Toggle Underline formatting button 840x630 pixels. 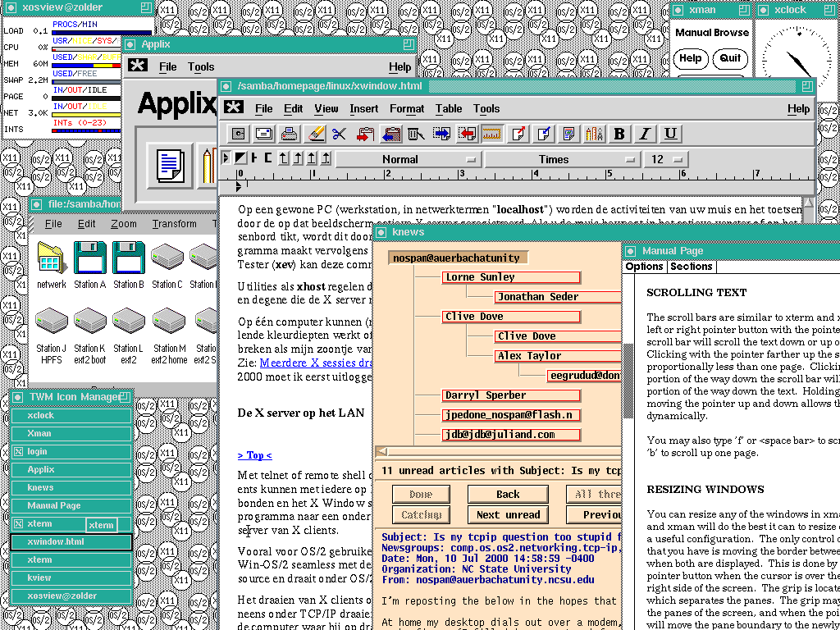[x=671, y=134]
